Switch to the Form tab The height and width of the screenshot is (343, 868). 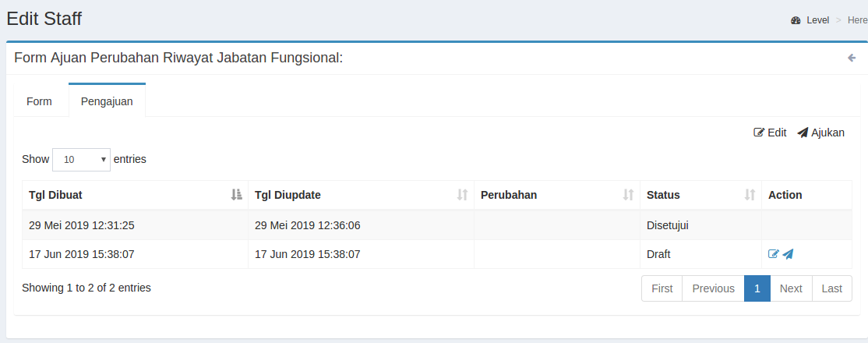(40, 101)
